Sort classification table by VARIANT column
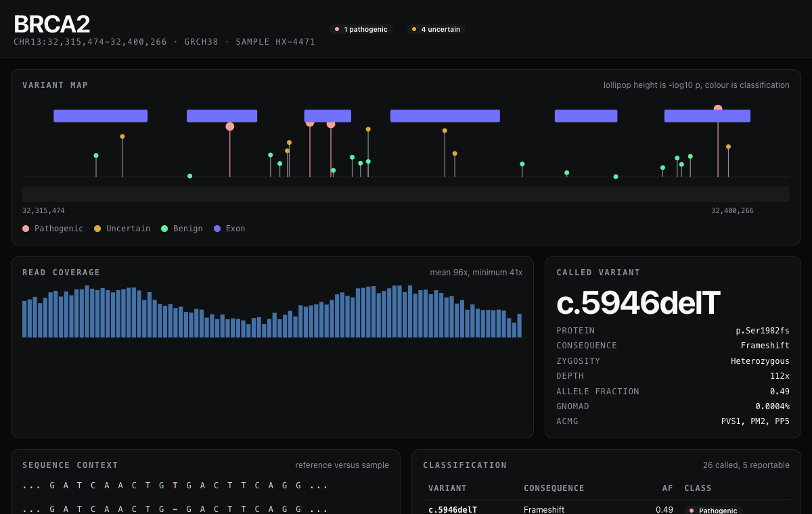812x514 pixels. [x=447, y=488]
